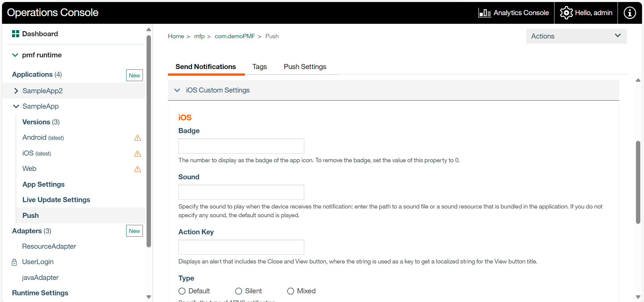Click the admin settings gear icon

pyautogui.click(x=566, y=13)
